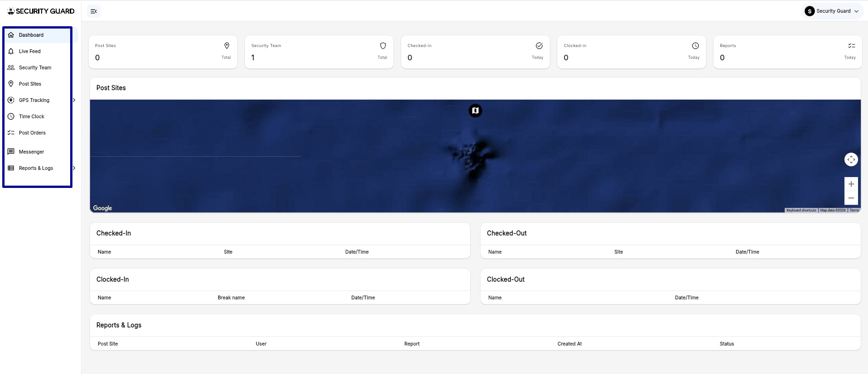The width and height of the screenshot is (868, 374).
Task: Recenter the map with the crosshair button
Action: (851, 159)
